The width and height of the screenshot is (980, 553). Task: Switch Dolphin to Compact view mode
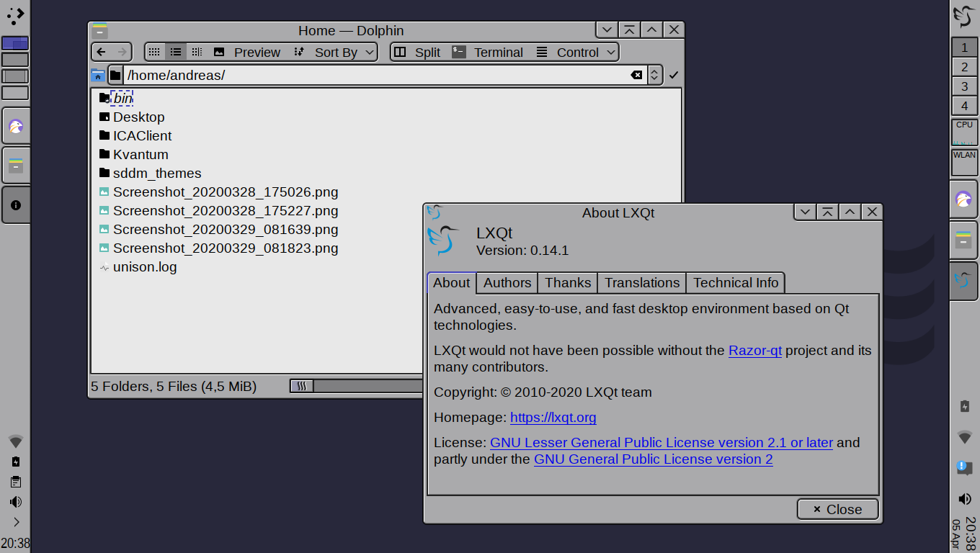coord(176,52)
